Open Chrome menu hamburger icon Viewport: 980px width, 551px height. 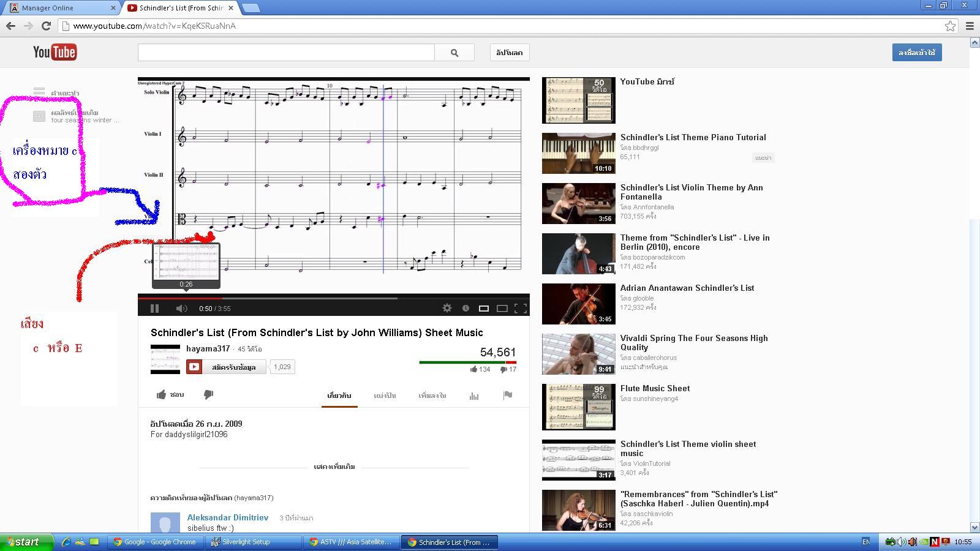click(970, 26)
